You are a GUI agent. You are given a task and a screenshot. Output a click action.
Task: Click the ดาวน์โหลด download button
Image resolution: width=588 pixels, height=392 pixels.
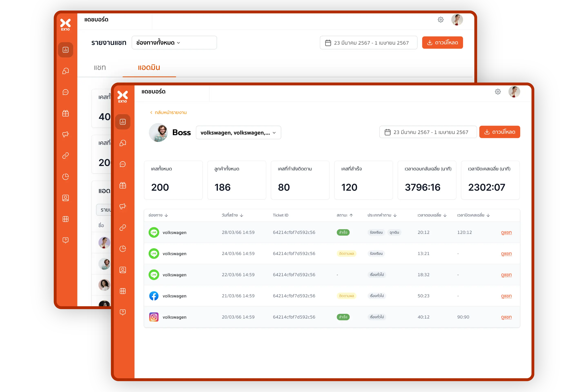(500, 132)
